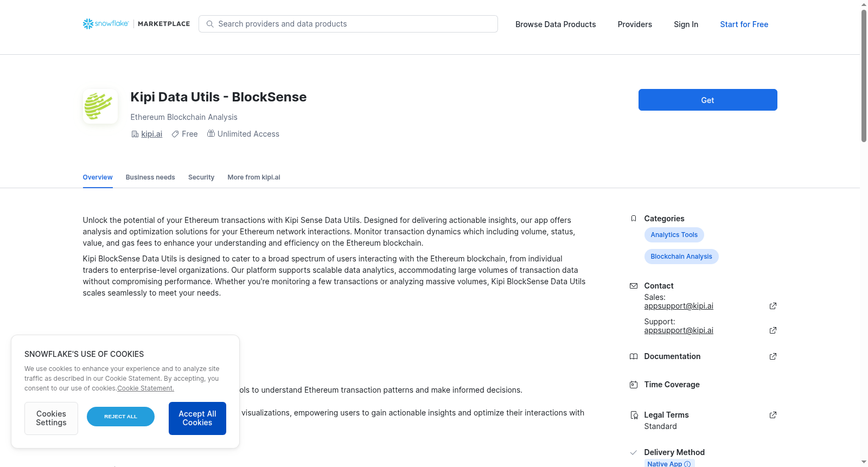
Task: Switch to the Security tab
Action: 201,177
